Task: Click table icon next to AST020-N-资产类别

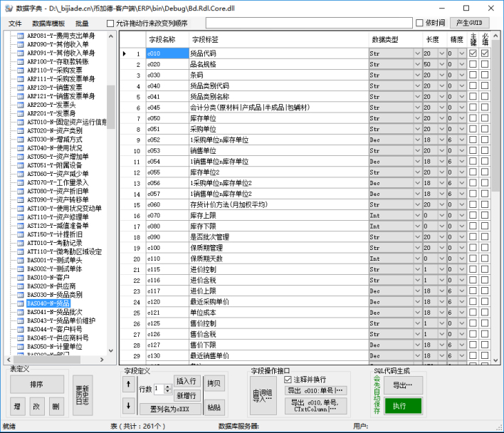Action: click(x=20, y=131)
